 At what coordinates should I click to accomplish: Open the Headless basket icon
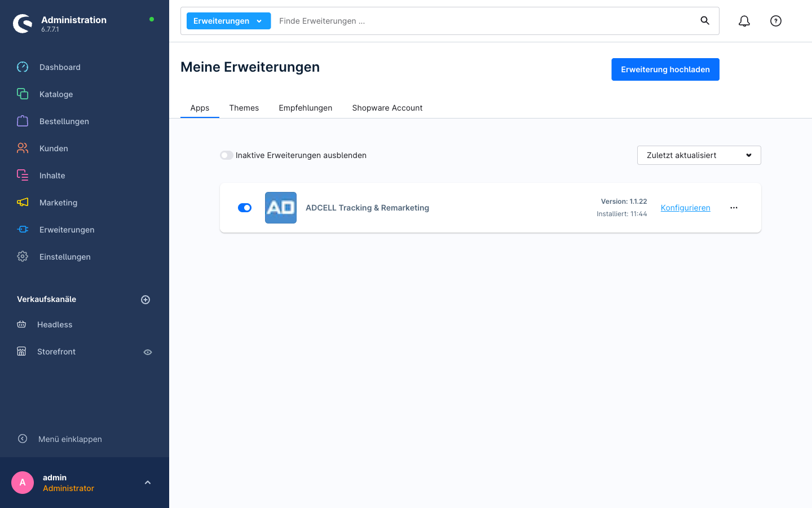[21, 325]
